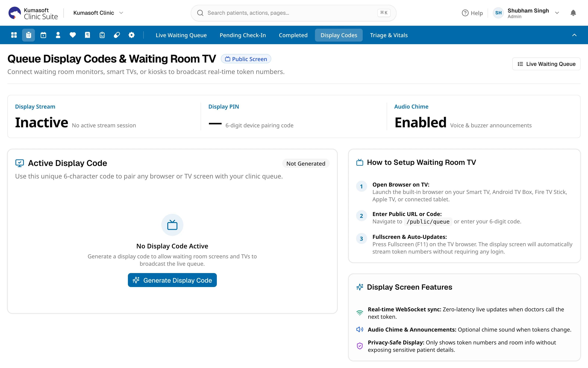Click the Privacy-Safe shield icon
The width and height of the screenshot is (588, 368).
[x=360, y=346]
